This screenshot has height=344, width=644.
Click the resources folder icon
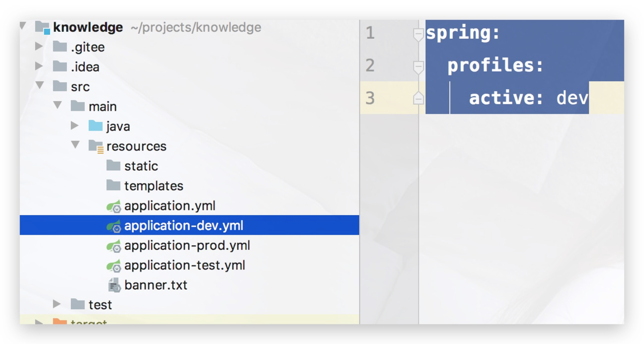(96, 147)
